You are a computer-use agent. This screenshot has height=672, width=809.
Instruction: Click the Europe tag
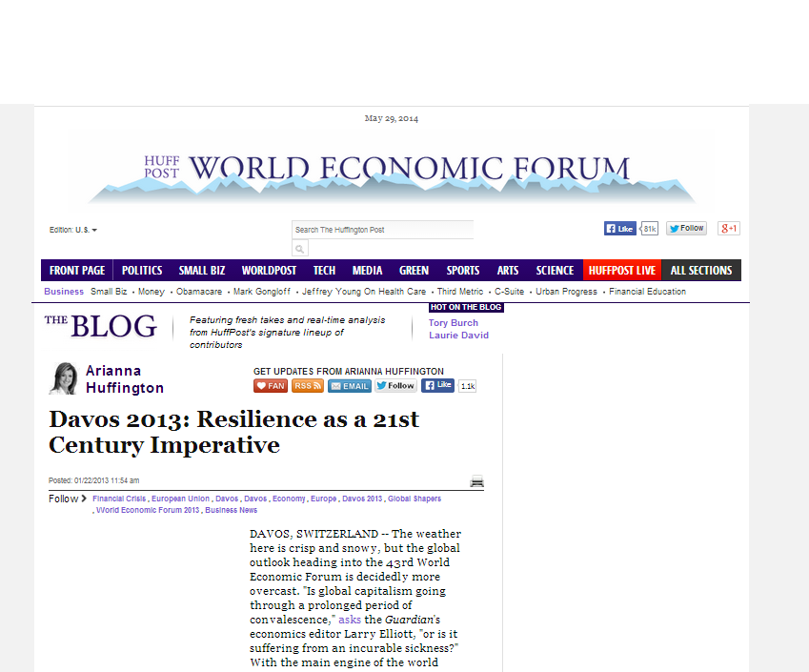click(x=323, y=499)
